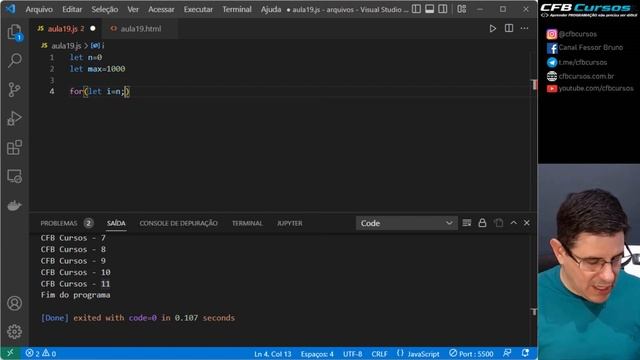Toggle the bottom panel layout icon
Image resolution: width=640 pixels, height=360 pixels.
pos(429,9)
